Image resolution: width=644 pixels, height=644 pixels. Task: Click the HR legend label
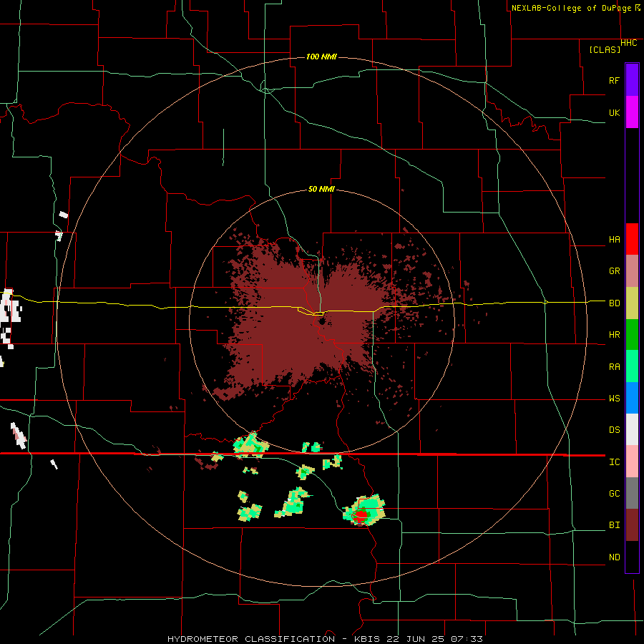(615, 335)
